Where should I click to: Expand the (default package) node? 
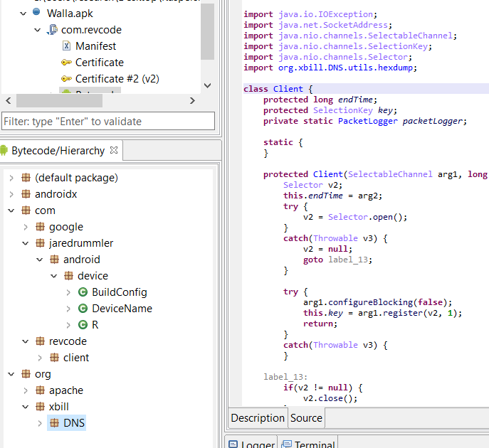coord(11,178)
